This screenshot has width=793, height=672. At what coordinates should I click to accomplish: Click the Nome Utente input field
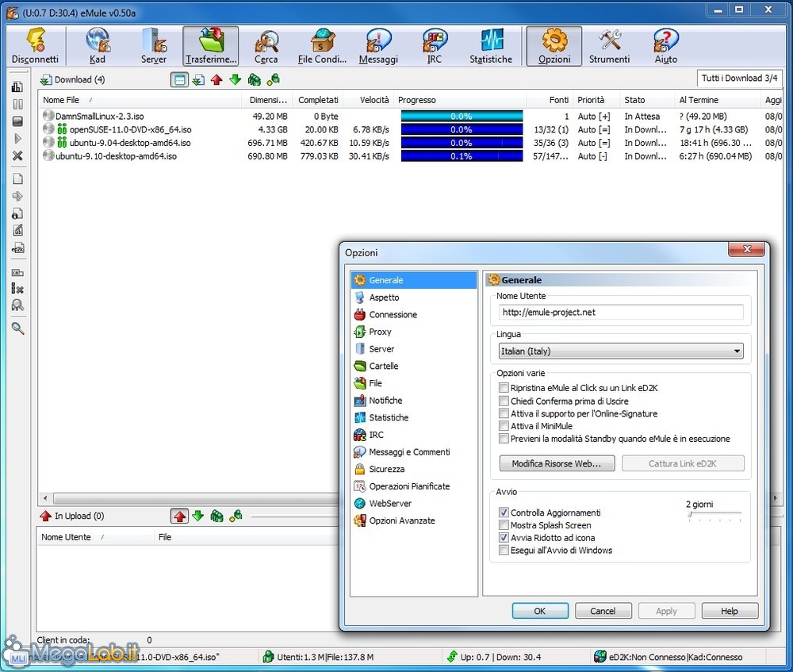[621, 313]
